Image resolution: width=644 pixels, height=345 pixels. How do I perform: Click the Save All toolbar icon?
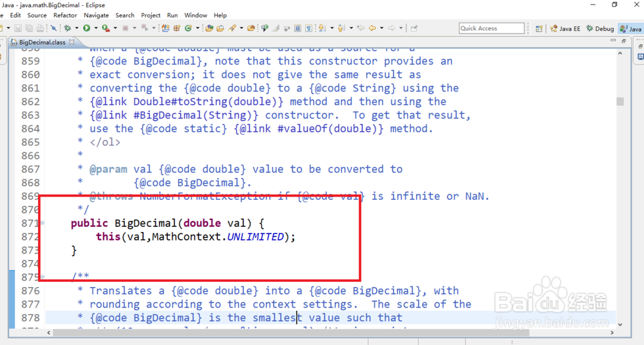(29, 28)
